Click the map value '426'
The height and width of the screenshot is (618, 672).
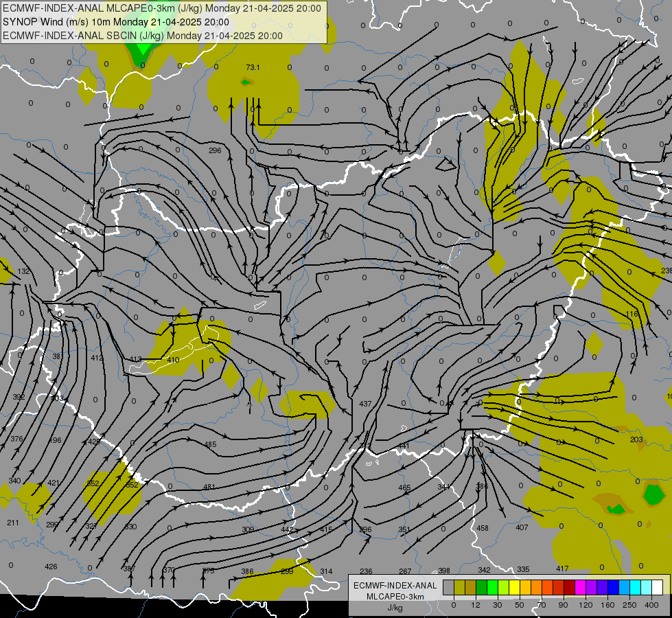pyautogui.click(x=51, y=566)
